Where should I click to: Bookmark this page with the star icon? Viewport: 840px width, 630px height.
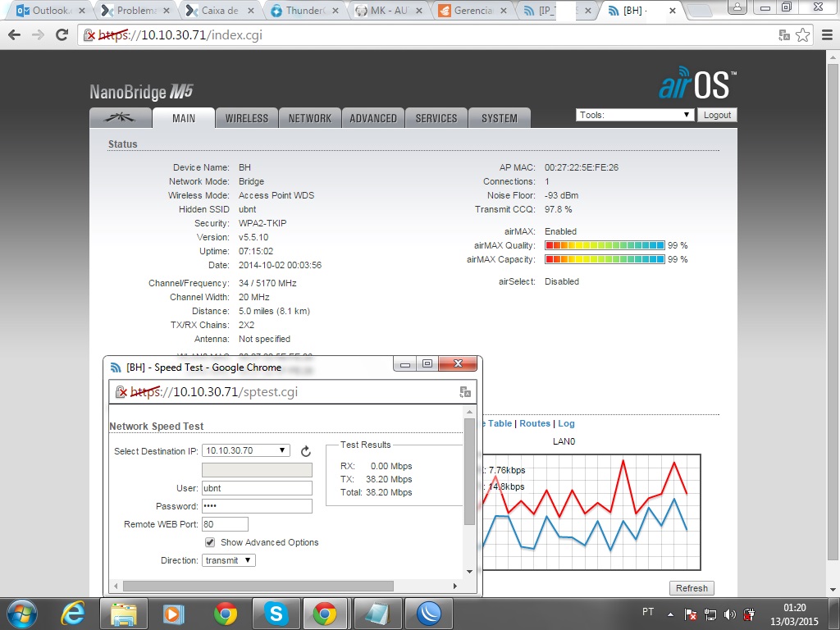pos(802,35)
